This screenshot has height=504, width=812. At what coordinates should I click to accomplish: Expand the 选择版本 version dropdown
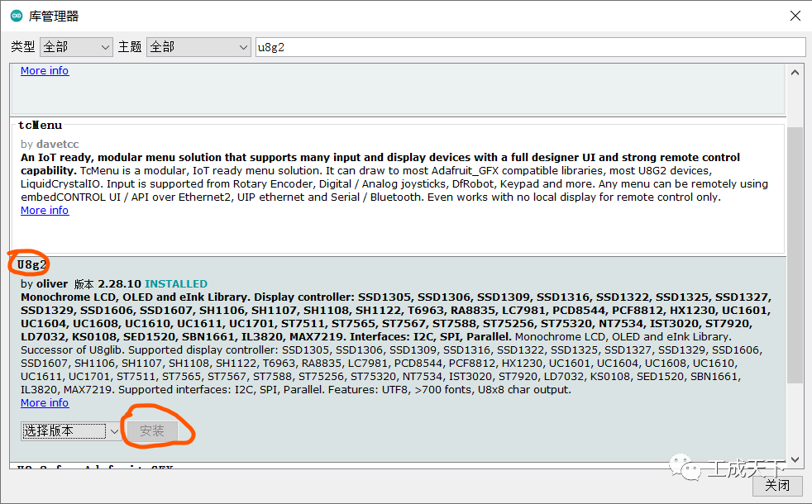click(x=71, y=431)
